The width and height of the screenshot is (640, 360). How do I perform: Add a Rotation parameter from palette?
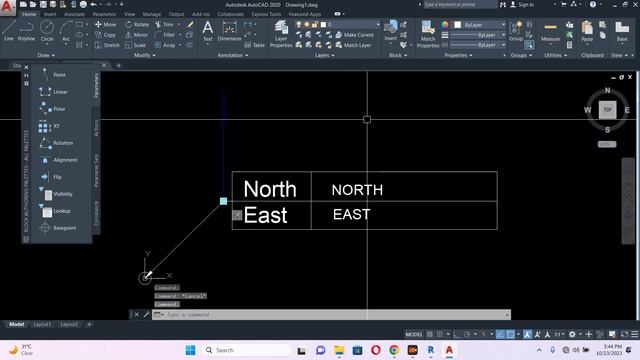point(56,143)
